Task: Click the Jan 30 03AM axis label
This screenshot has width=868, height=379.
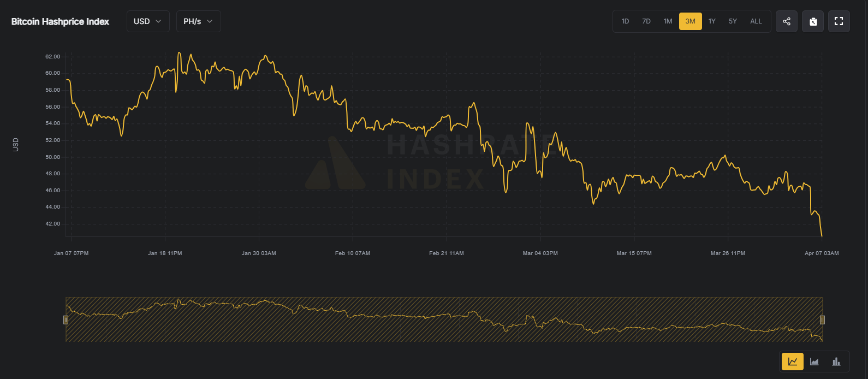Action: [x=259, y=253]
